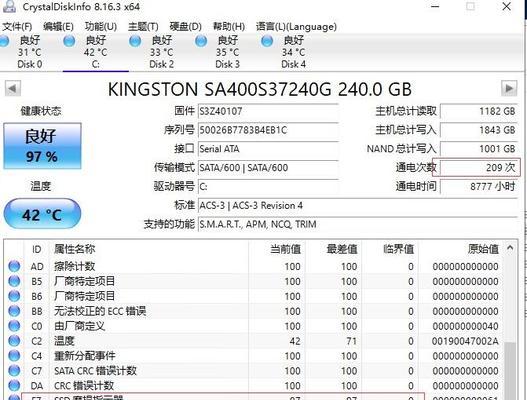Click the B6 row status icon
Viewport: 527px width, 400px height.
coord(14,296)
